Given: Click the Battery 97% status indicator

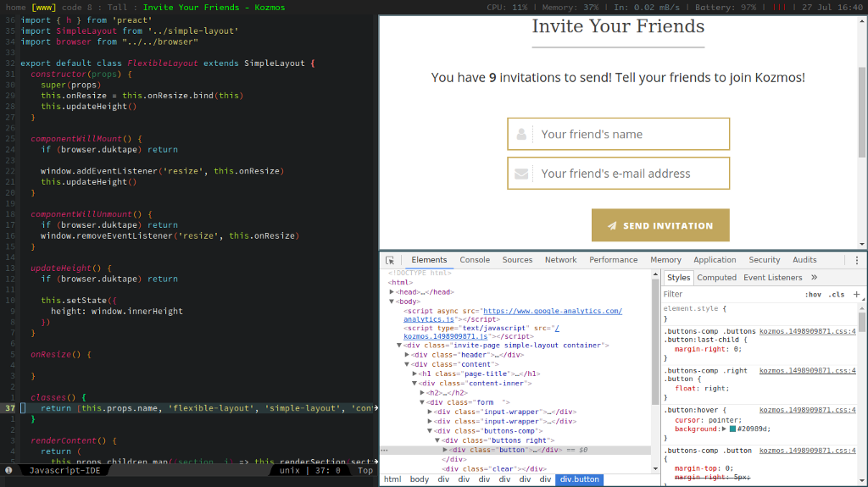Looking at the screenshot, I should pyautogui.click(x=724, y=7).
